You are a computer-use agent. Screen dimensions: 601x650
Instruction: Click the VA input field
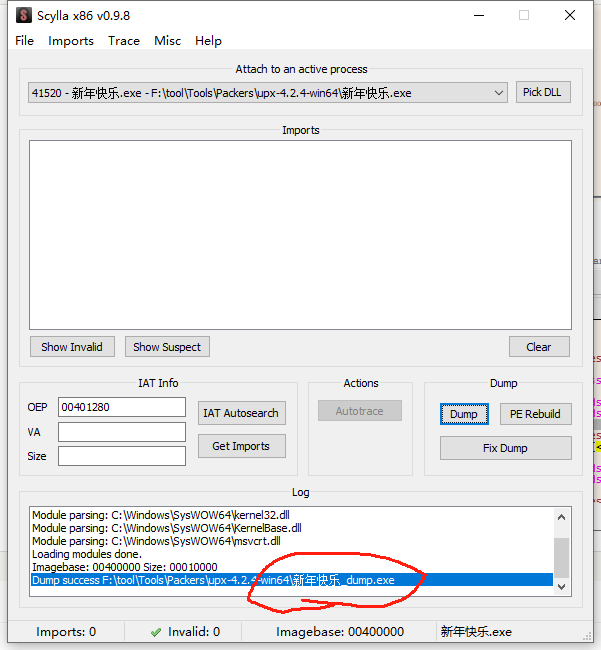pyautogui.click(x=122, y=432)
